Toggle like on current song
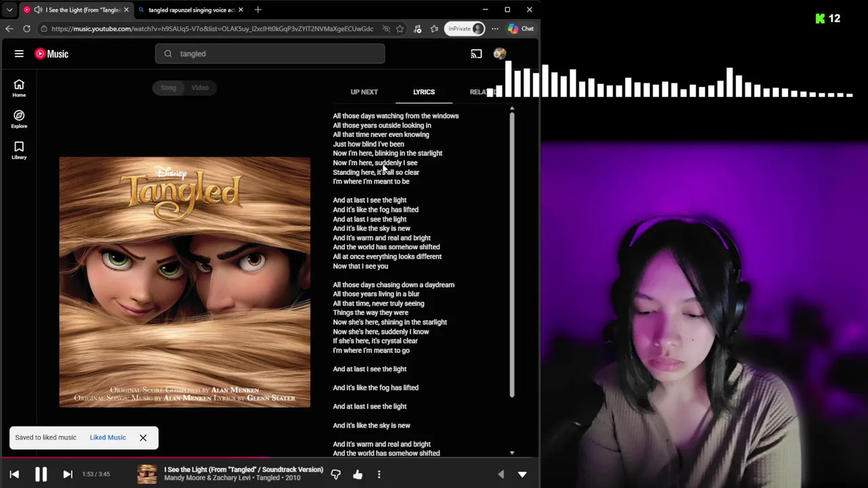Viewport: 868px width, 488px height. click(x=357, y=474)
